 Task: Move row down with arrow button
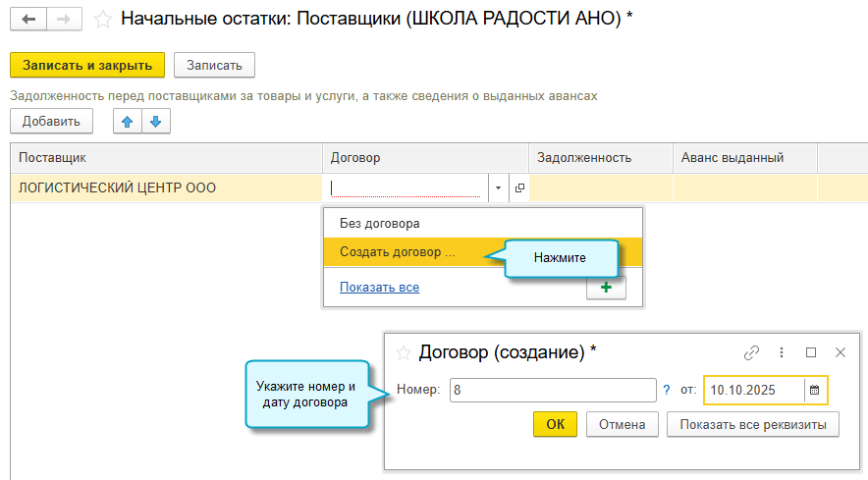(156, 121)
